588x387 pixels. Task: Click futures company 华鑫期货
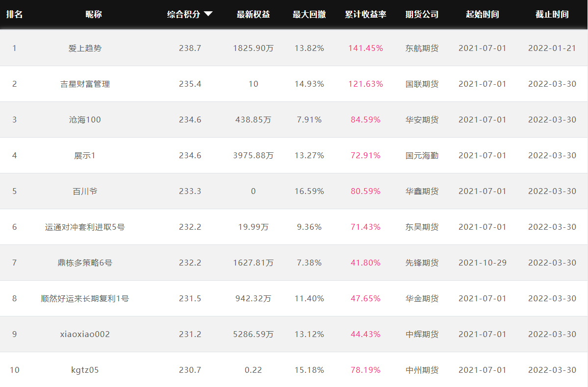(x=422, y=191)
